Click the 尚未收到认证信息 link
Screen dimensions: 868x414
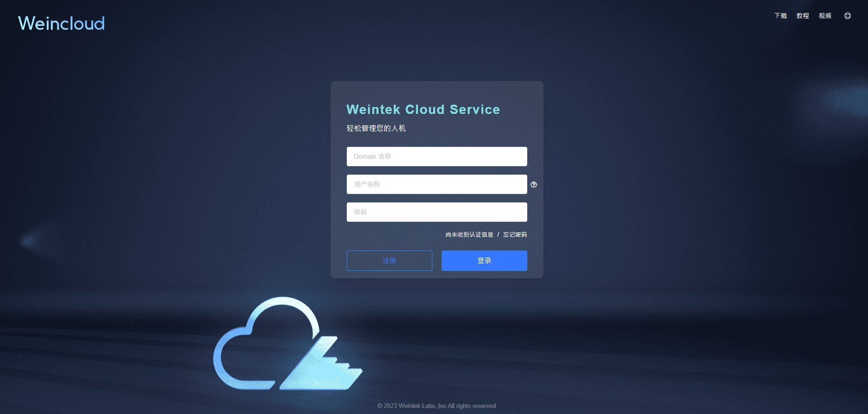click(x=469, y=235)
